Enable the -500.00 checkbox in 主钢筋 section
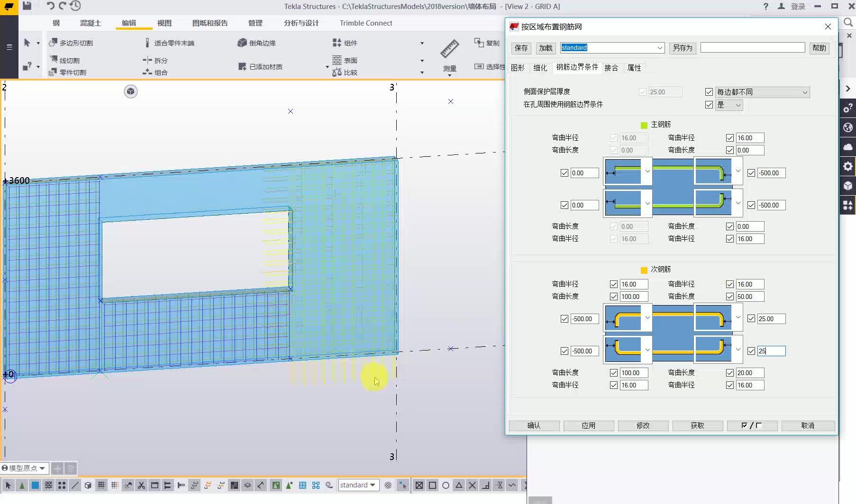The image size is (856, 504). 751,173
